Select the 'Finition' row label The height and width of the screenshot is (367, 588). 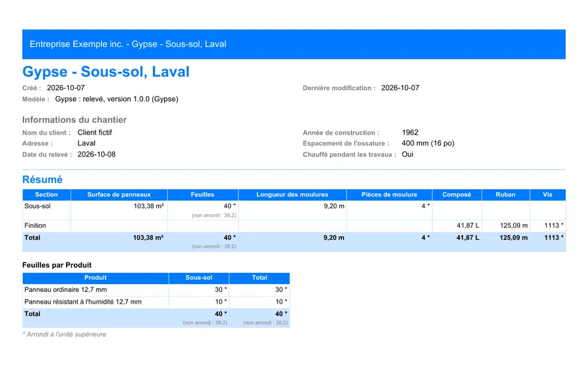pos(35,226)
